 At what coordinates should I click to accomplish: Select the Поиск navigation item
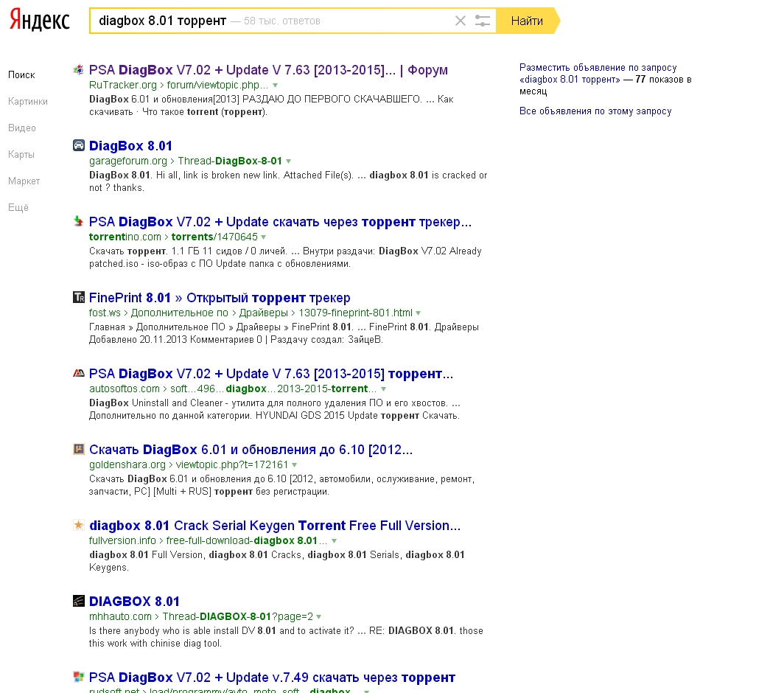pos(21,74)
